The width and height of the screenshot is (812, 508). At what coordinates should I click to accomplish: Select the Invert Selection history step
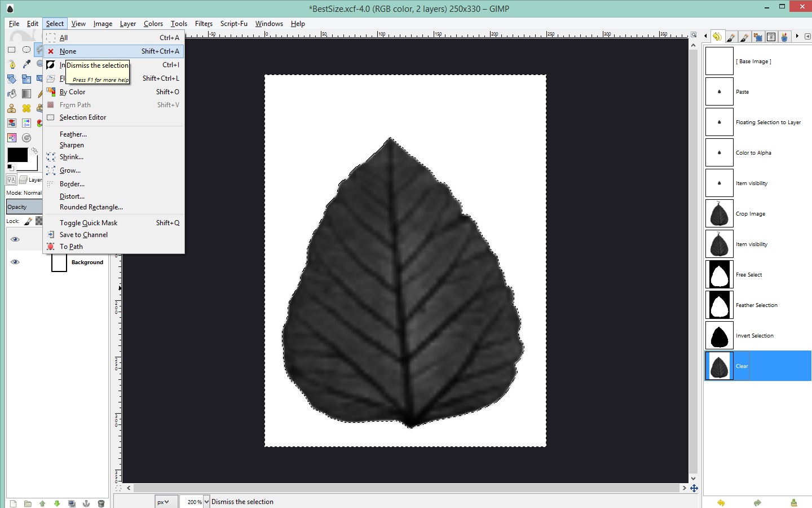click(758, 335)
